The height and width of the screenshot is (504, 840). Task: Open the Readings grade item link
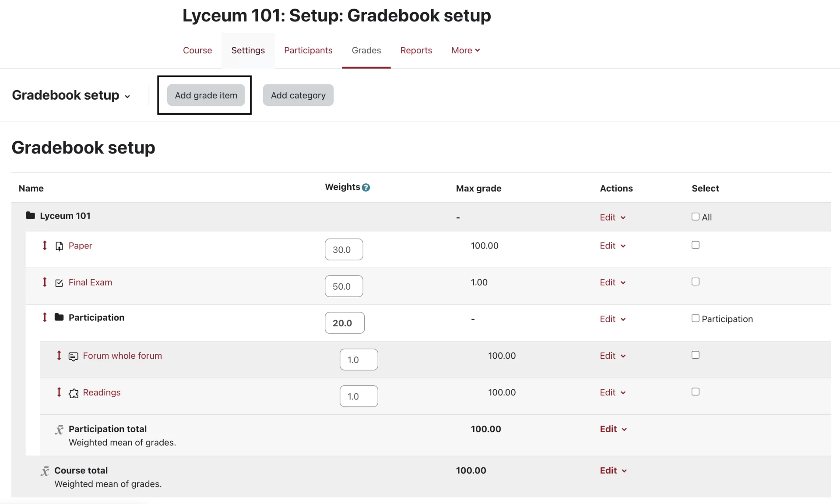point(102,392)
